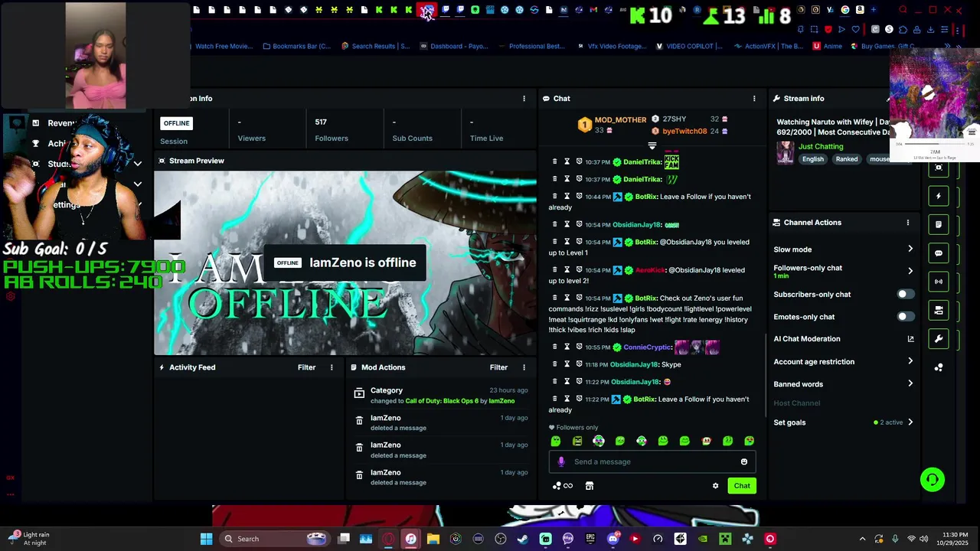This screenshot has width=980, height=551.
Task: Click the byeTwitch08 leaderboard name
Action: (x=684, y=132)
